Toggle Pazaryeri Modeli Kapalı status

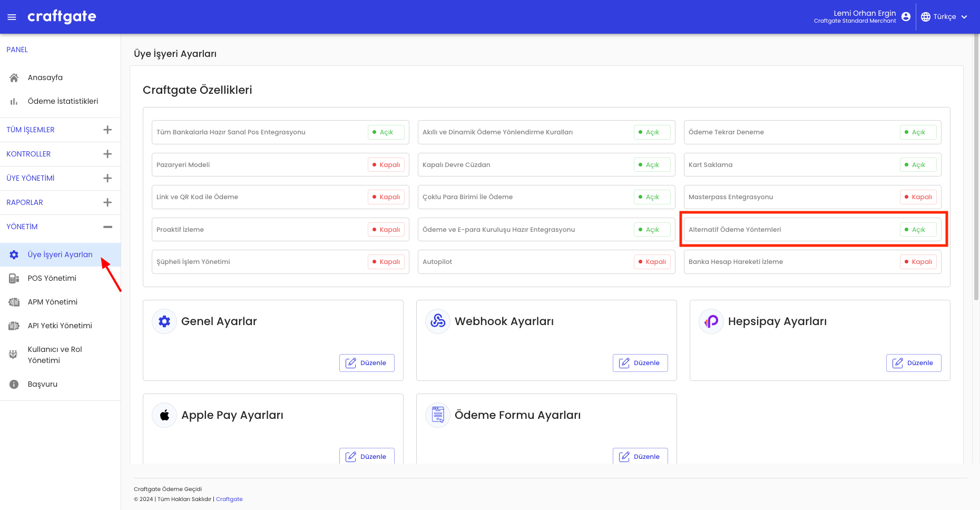386,165
